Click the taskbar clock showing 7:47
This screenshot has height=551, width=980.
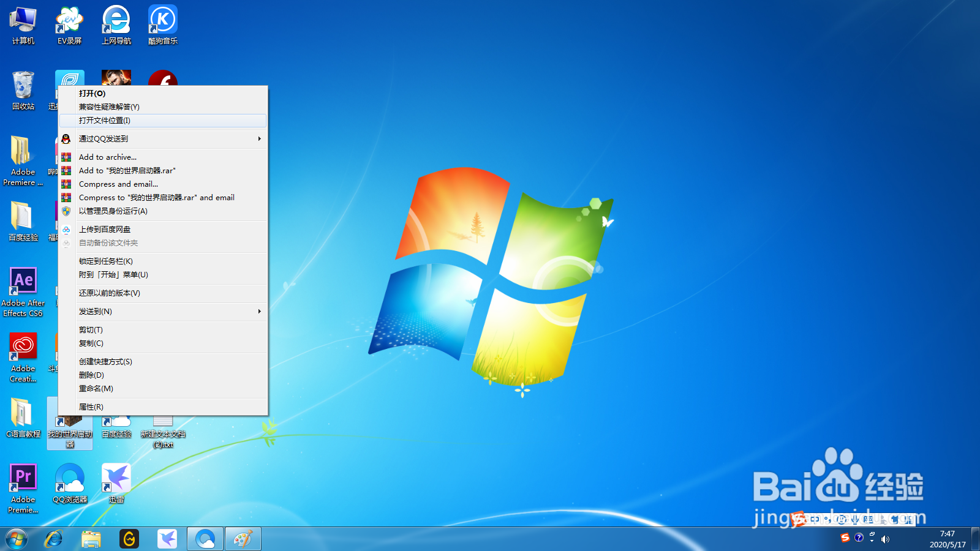(948, 539)
